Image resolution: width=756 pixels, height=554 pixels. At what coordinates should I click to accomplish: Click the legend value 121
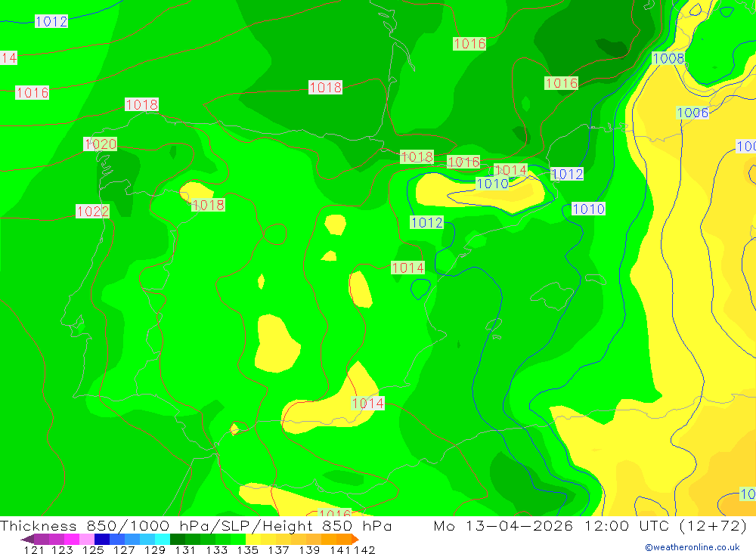34,549
